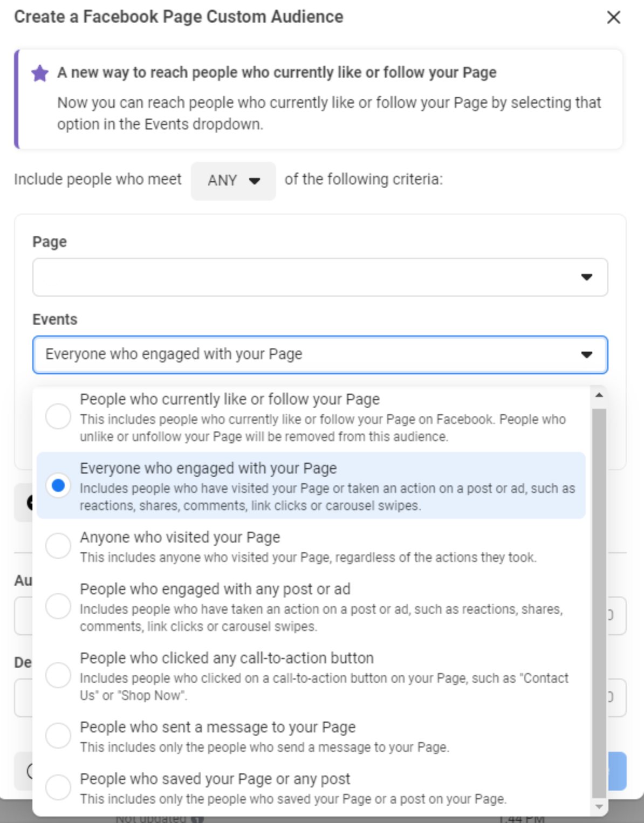Click the scroll-up arrow in the options list
Image resolution: width=644 pixels, height=823 pixels.
599,395
